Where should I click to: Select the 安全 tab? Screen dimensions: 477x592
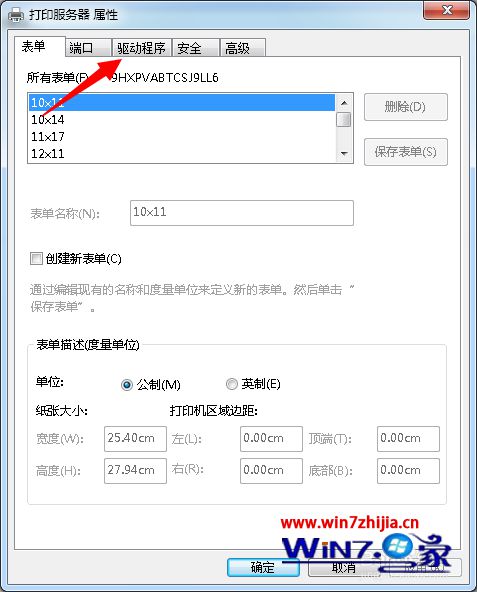coord(196,48)
